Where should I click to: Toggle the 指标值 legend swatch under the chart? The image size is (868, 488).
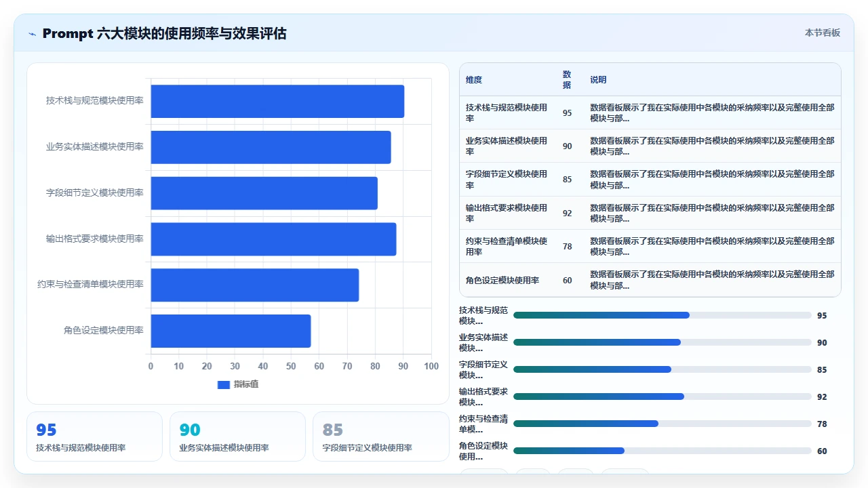pos(224,384)
